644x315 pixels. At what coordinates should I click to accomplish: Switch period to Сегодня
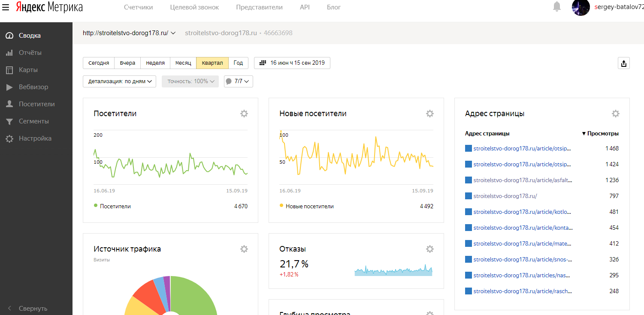tap(99, 63)
